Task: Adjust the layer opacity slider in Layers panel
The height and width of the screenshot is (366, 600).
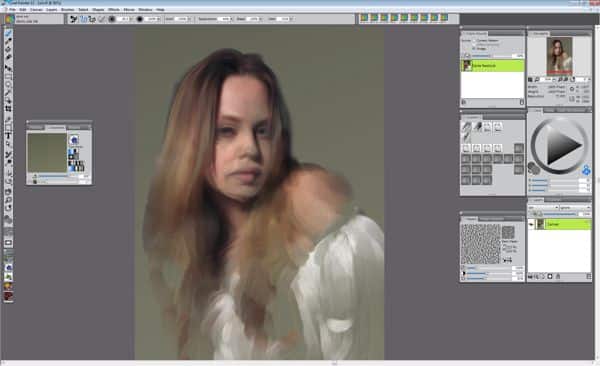Action: coord(560,214)
